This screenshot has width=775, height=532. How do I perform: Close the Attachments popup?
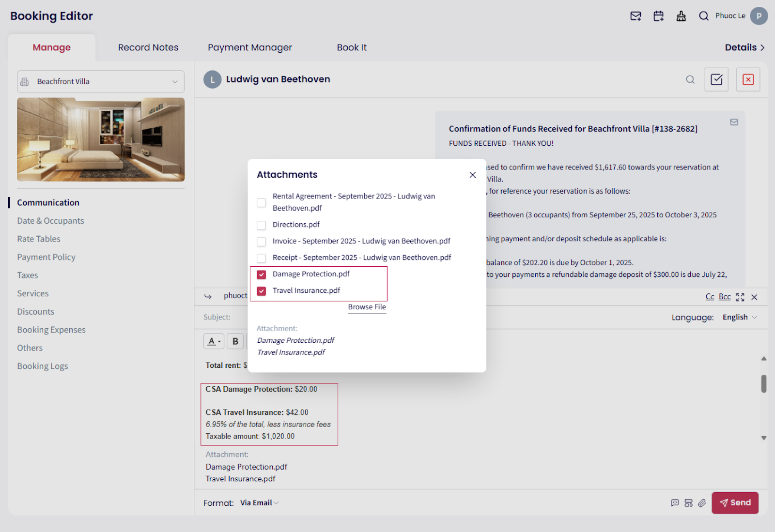coord(473,175)
